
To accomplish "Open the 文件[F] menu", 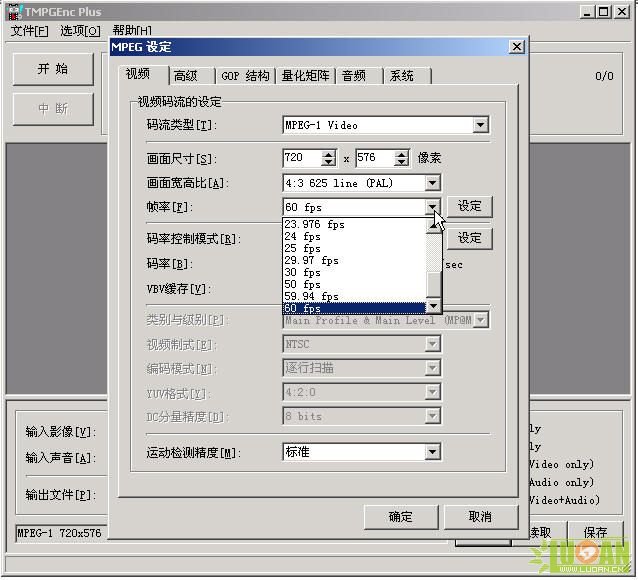I will pyautogui.click(x=29, y=31).
